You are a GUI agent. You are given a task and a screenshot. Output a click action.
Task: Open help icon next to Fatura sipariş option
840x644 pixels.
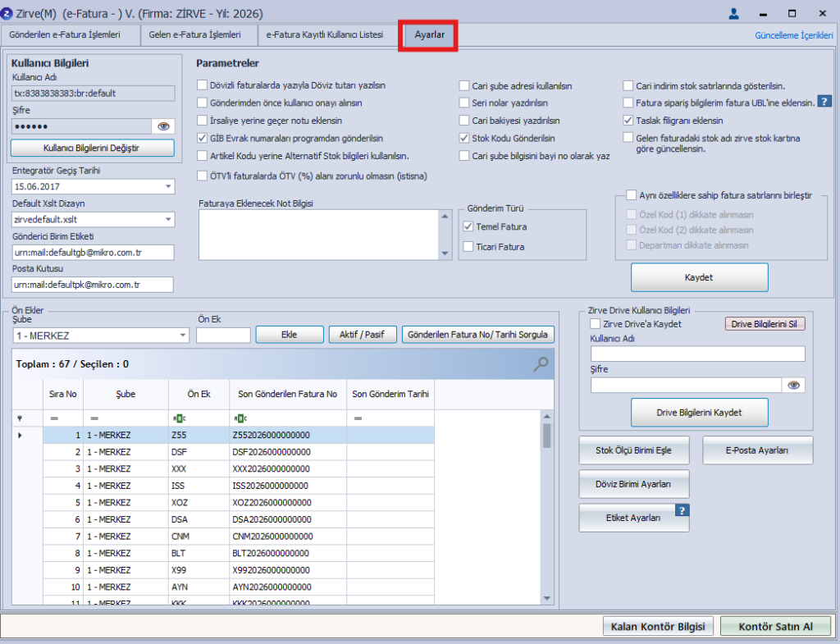(x=824, y=101)
